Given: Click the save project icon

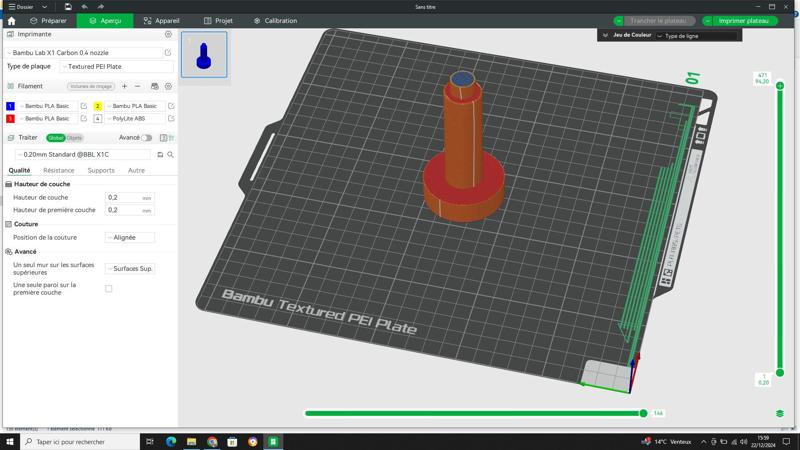Looking at the screenshot, I should point(68,7).
